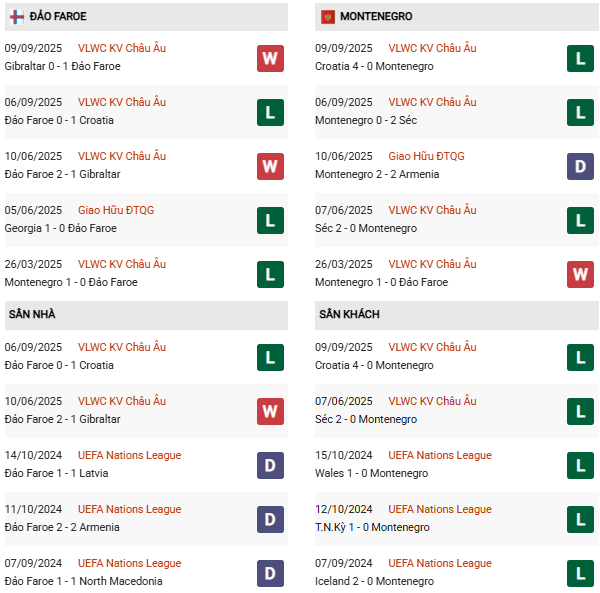The width and height of the screenshot is (600, 593).
Task: Click the L badge for Georgia 1 - 0 Đảo Faroe
Action: pos(270,220)
